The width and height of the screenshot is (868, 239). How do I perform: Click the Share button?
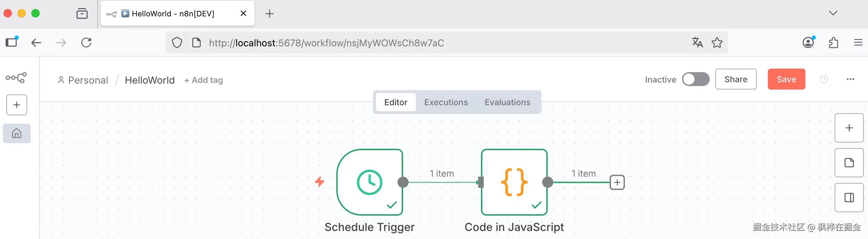coord(736,79)
